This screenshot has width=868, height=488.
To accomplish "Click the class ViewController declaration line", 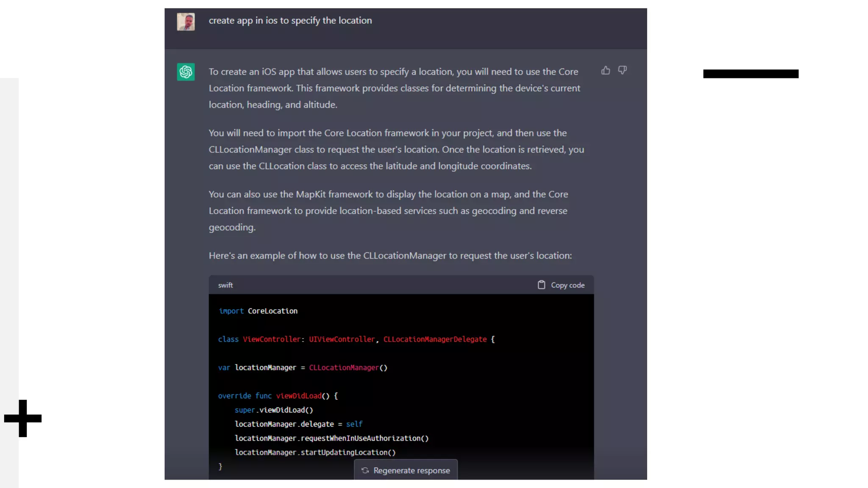I will pyautogui.click(x=356, y=339).
